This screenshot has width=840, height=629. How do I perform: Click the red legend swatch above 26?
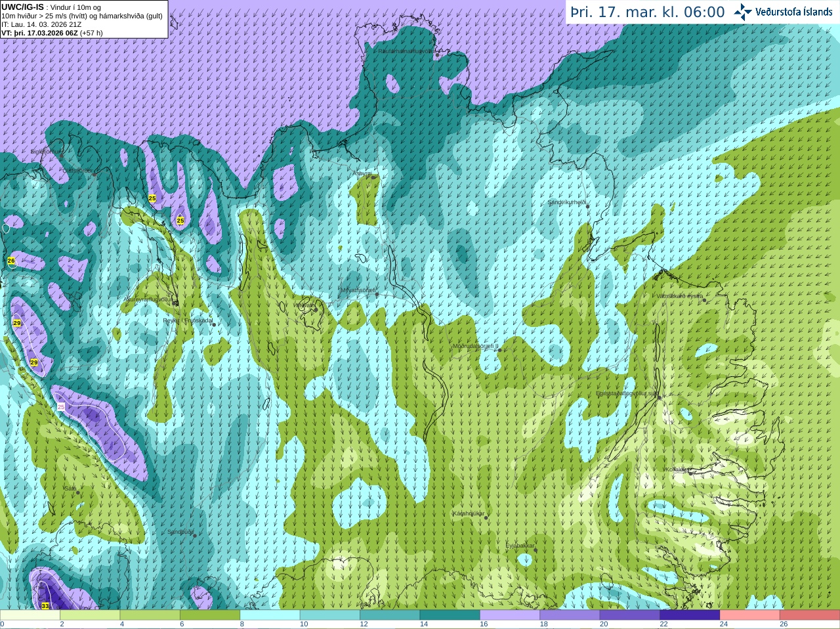pyautogui.click(x=810, y=615)
